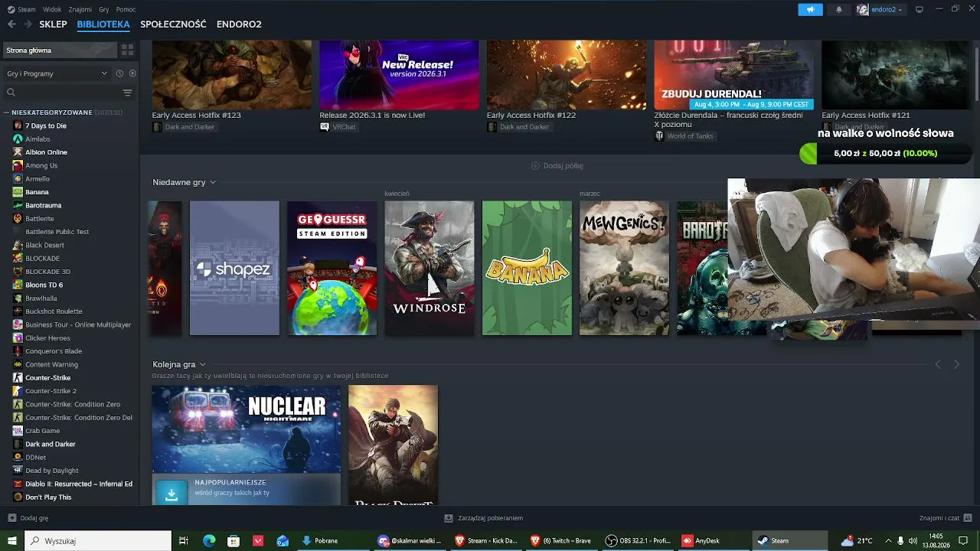Open the Pomoc menu

[x=126, y=9]
